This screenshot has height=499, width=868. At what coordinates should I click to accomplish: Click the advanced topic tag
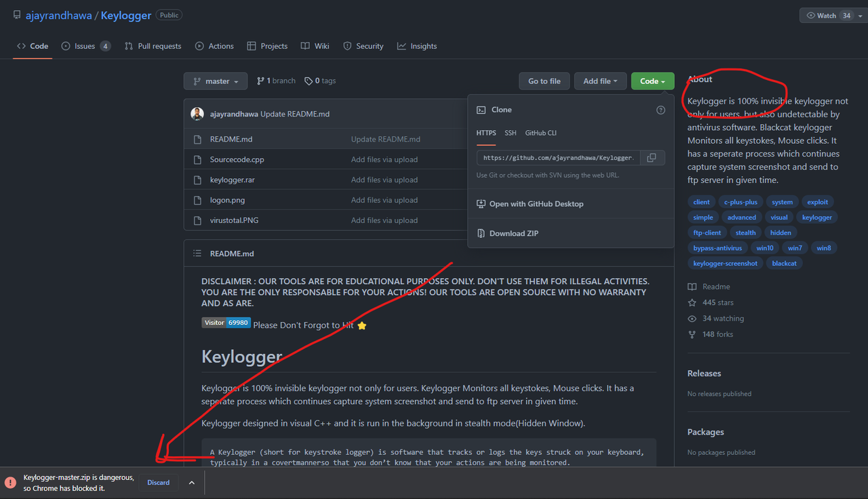pos(742,218)
